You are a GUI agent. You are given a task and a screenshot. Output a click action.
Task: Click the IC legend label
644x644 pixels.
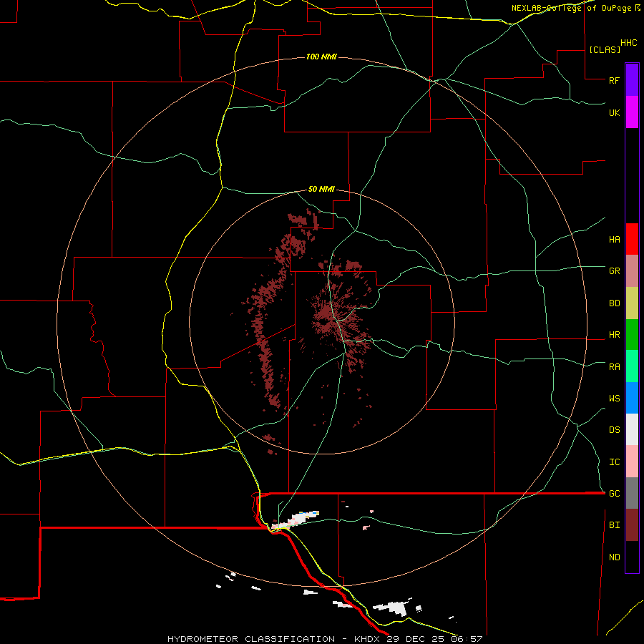pos(614,462)
